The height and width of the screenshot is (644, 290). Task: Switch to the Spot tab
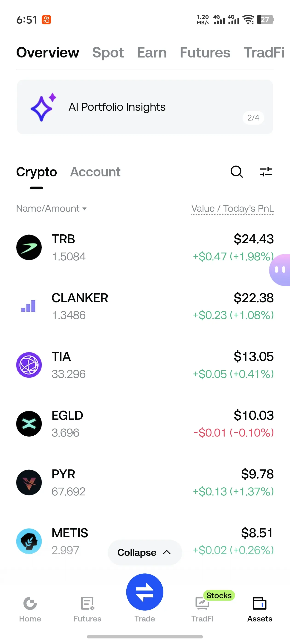(108, 52)
